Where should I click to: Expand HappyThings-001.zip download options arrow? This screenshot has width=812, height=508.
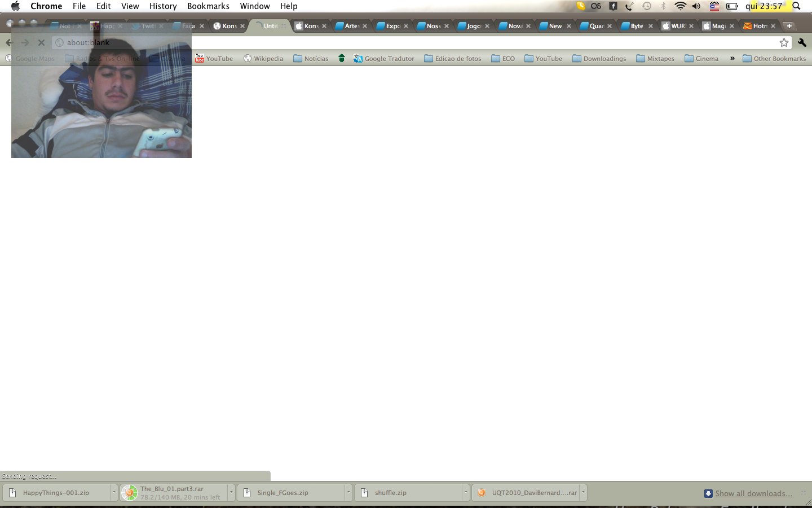coord(114,492)
